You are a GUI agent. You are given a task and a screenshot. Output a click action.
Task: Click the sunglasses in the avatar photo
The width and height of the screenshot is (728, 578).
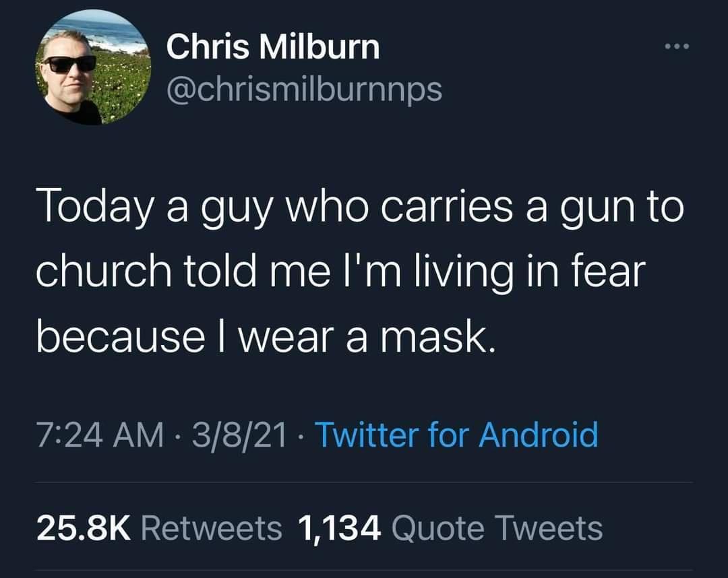(70, 63)
